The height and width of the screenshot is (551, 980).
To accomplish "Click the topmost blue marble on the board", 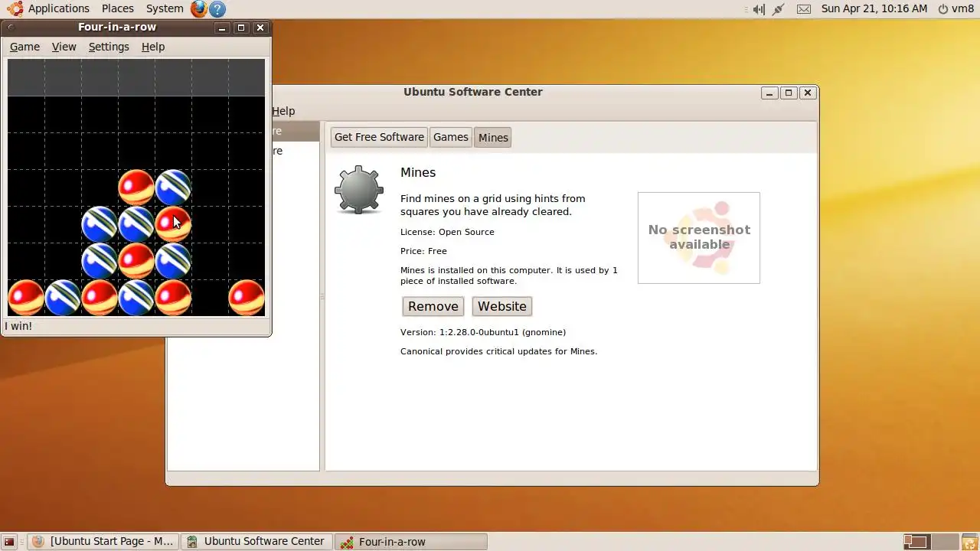I will coord(173,187).
